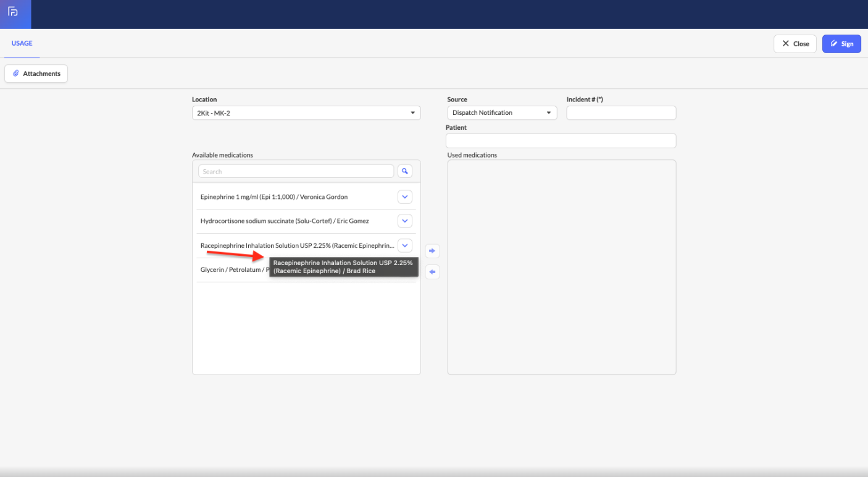Select Hydrocortisone sodium succinate (Solu-Cortef) medication
This screenshot has height=477, width=868.
[284, 221]
